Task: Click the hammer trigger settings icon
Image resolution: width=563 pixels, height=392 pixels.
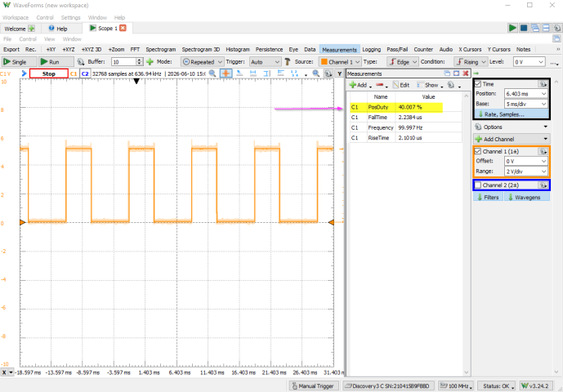Action: (288, 62)
